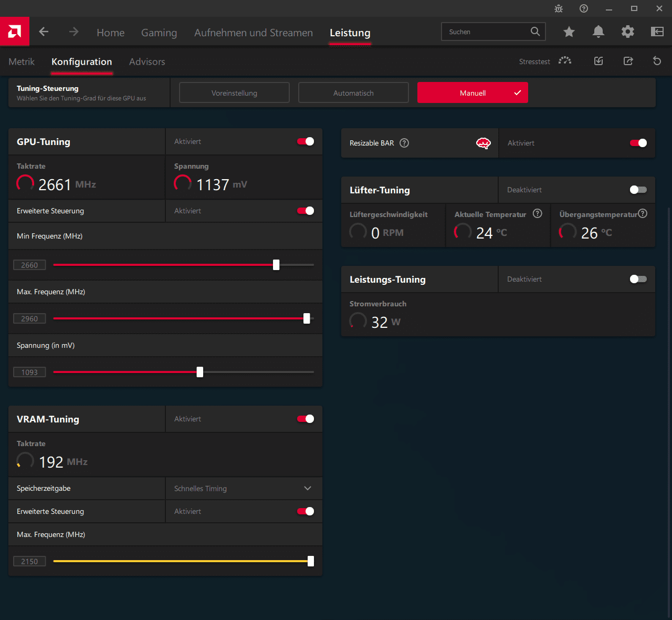
Task: Click the GPU Max. Frequenz slider handle
Action: tap(307, 318)
